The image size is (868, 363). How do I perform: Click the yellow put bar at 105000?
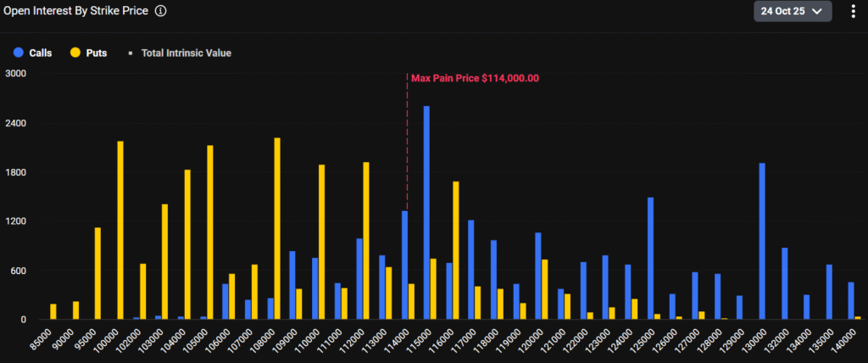pos(210,232)
